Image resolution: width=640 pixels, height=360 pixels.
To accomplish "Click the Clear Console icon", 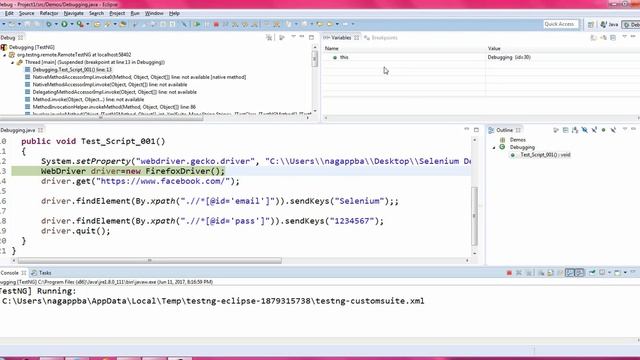I will tap(540, 273).
